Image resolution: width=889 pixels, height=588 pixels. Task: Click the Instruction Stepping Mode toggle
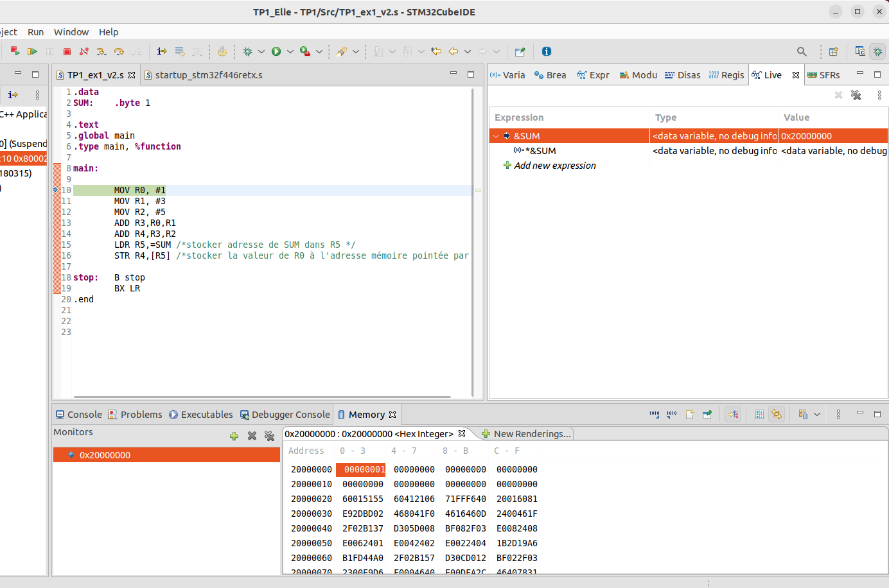tap(162, 51)
